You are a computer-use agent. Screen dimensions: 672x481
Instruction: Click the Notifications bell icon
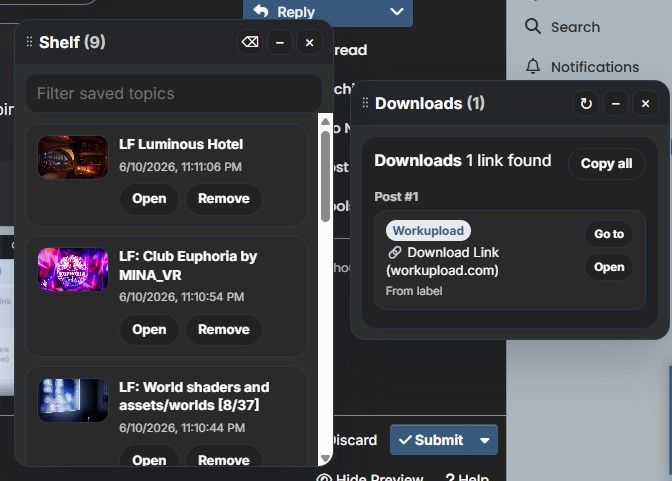click(x=533, y=66)
